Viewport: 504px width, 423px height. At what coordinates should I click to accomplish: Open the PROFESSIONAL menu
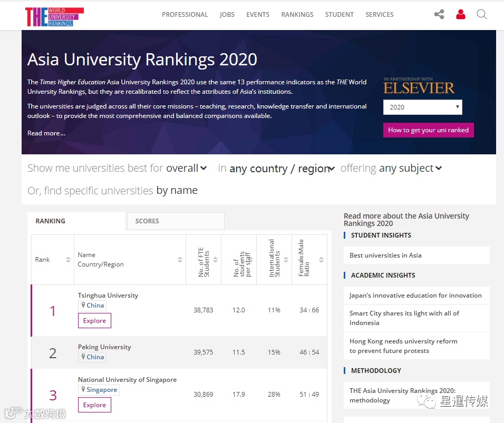(x=185, y=14)
